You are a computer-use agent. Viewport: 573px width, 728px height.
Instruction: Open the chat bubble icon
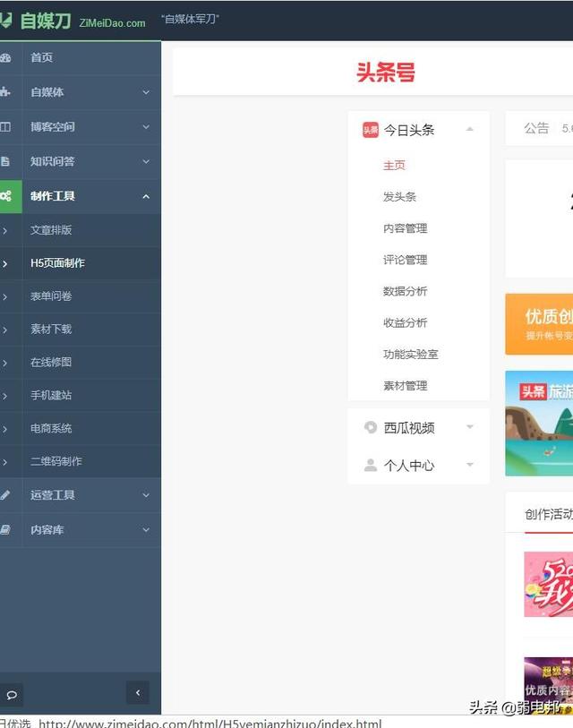coord(12,695)
